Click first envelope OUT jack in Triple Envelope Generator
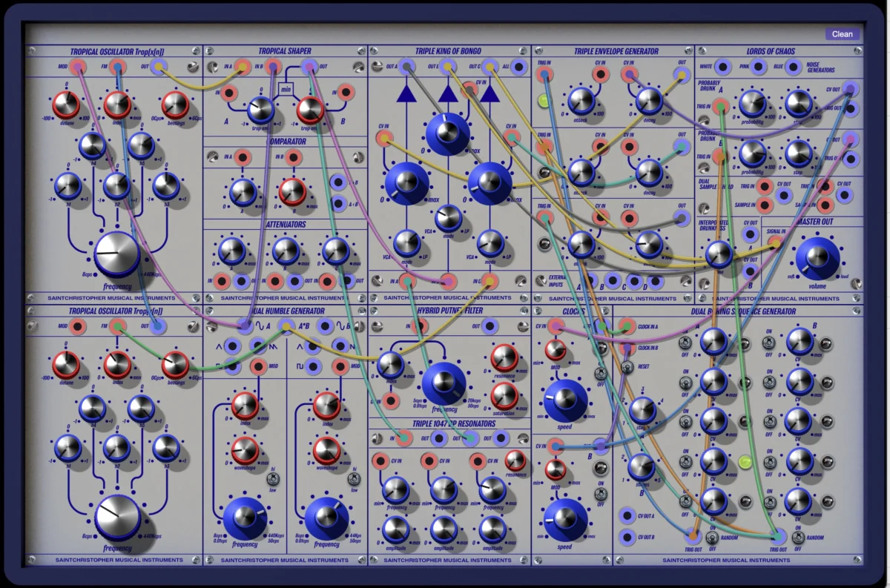890x588 pixels. tap(681, 75)
